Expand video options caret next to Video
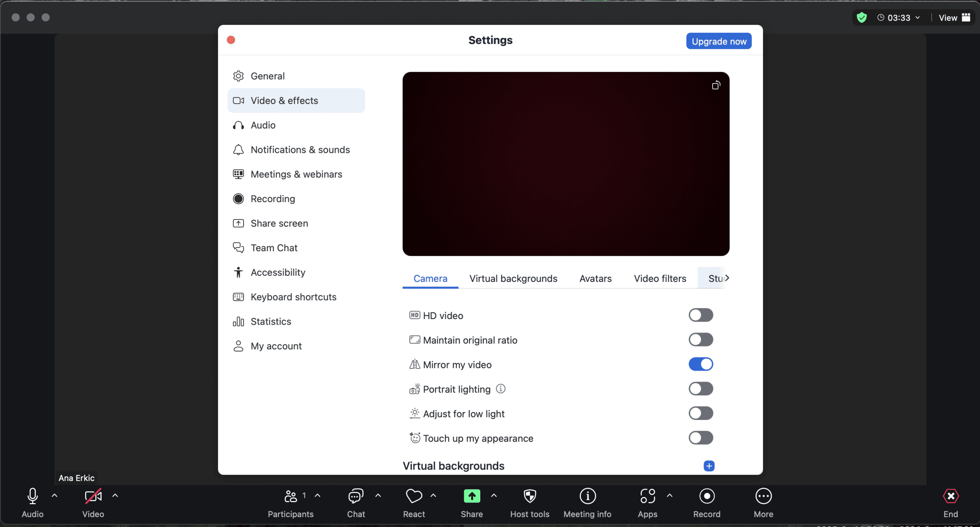 115,496
